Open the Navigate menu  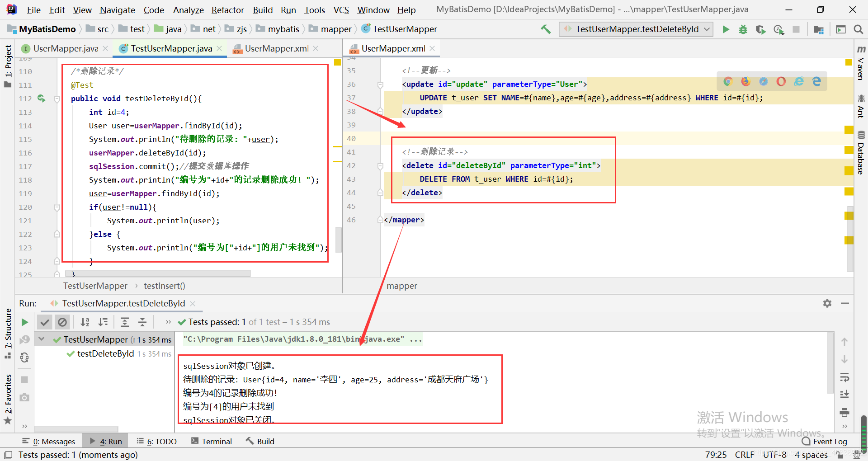[x=117, y=10]
